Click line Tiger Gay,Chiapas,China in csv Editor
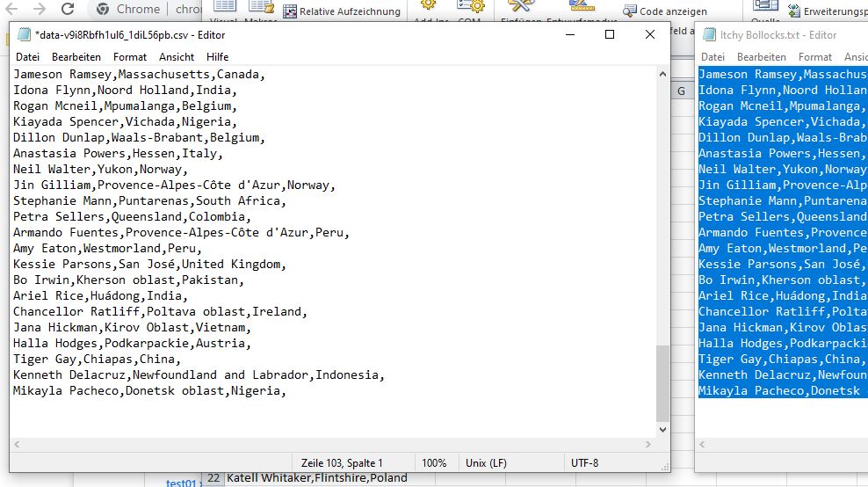Image resolution: width=868 pixels, height=487 pixels. (x=98, y=359)
